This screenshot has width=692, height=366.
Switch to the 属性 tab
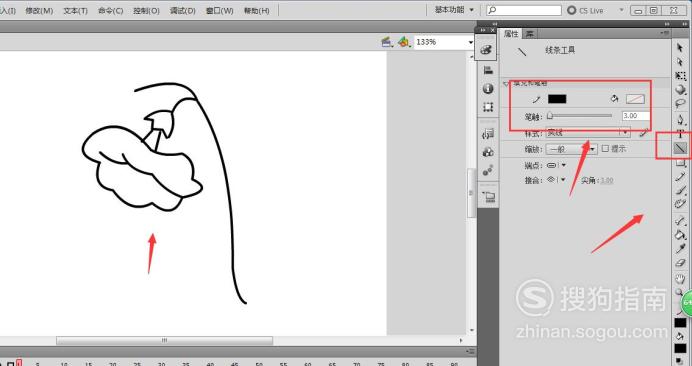tap(511, 34)
